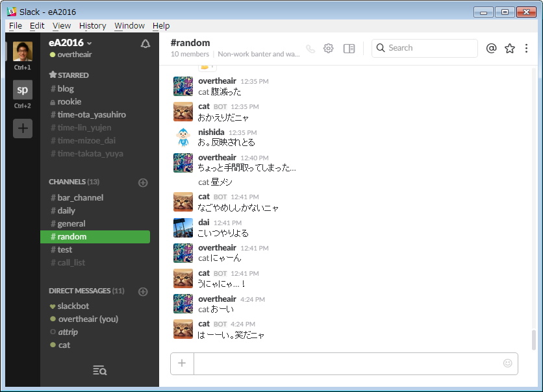The width and height of the screenshot is (543, 392).
Task: Click the DIRECT MESSAGES (11) header
Action: pos(86,291)
